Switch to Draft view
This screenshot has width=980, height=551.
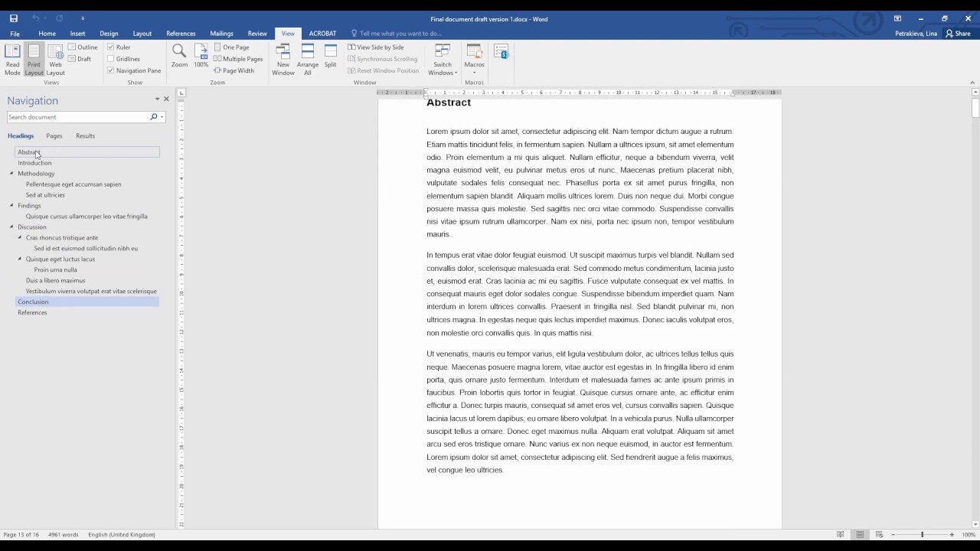tap(80, 59)
